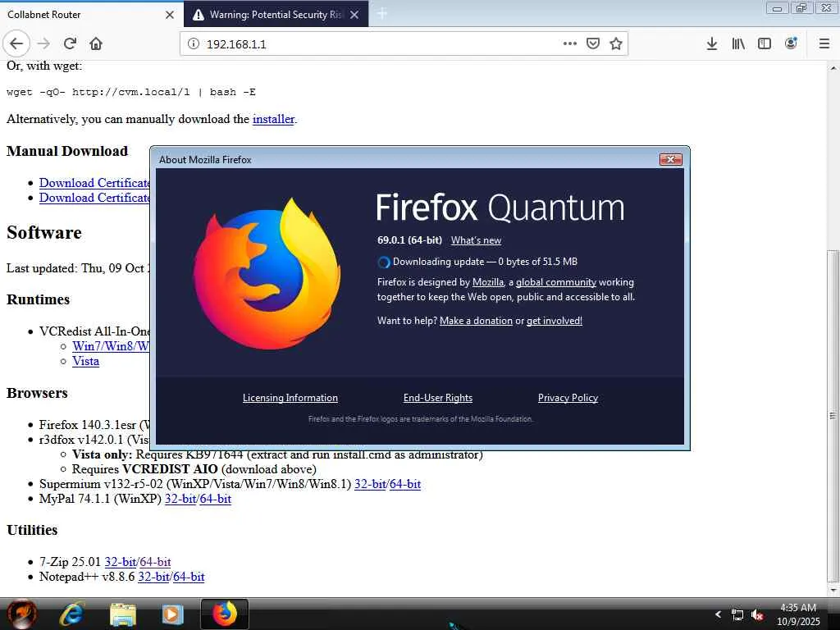Click the forward navigation arrow
The height and width of the screenshot is (630, 840).
(43, 43)
